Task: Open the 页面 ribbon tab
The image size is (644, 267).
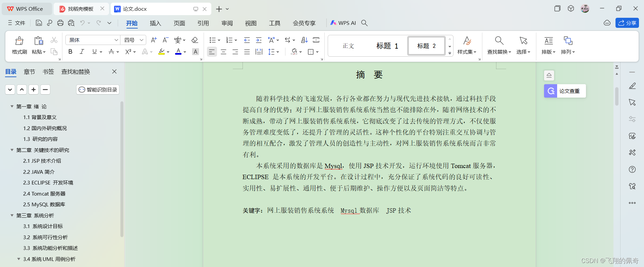Action: [x=179, y=23]
